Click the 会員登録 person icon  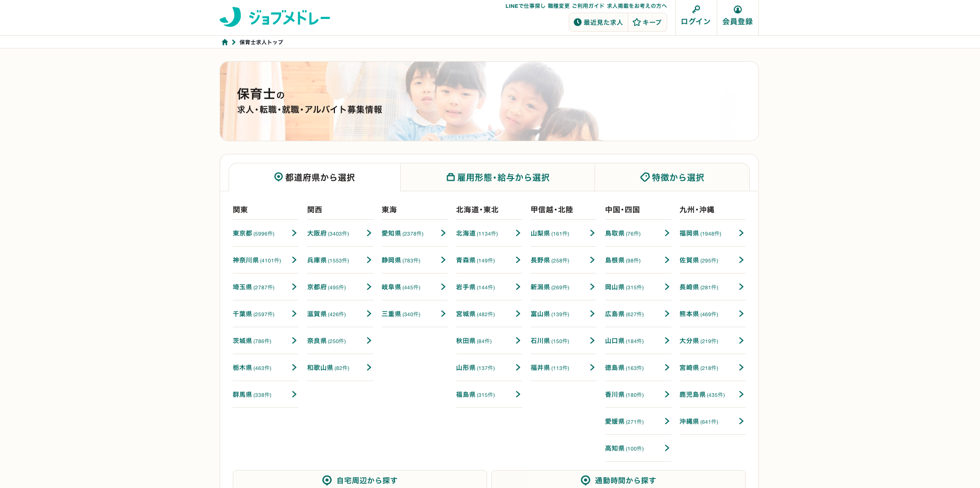[x=737, y=9]
